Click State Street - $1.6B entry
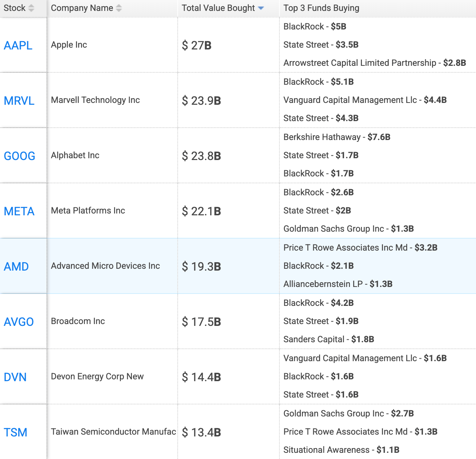Image resolution: width=476 pixels, height=459 pixels. coord(321,395)
